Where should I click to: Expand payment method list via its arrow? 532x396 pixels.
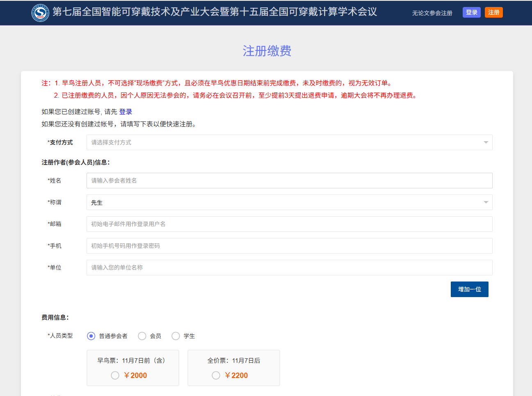pos(486,142)
